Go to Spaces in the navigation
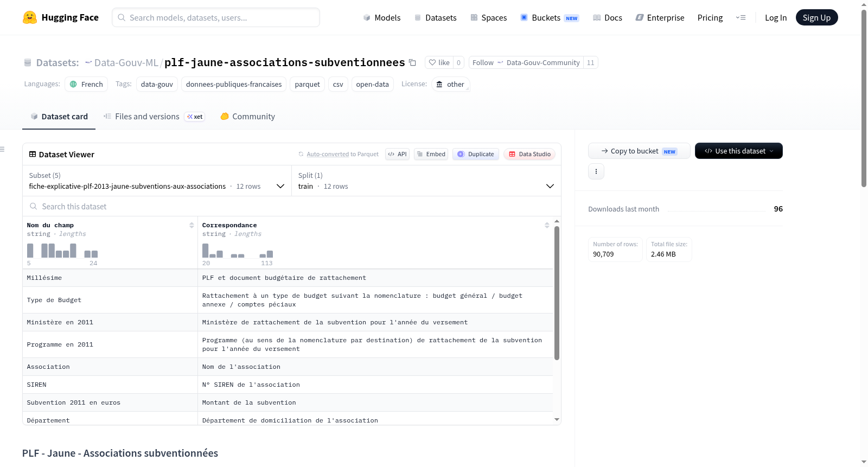The image size is (868, 467). pyautogui.click(x=488, y=17)
